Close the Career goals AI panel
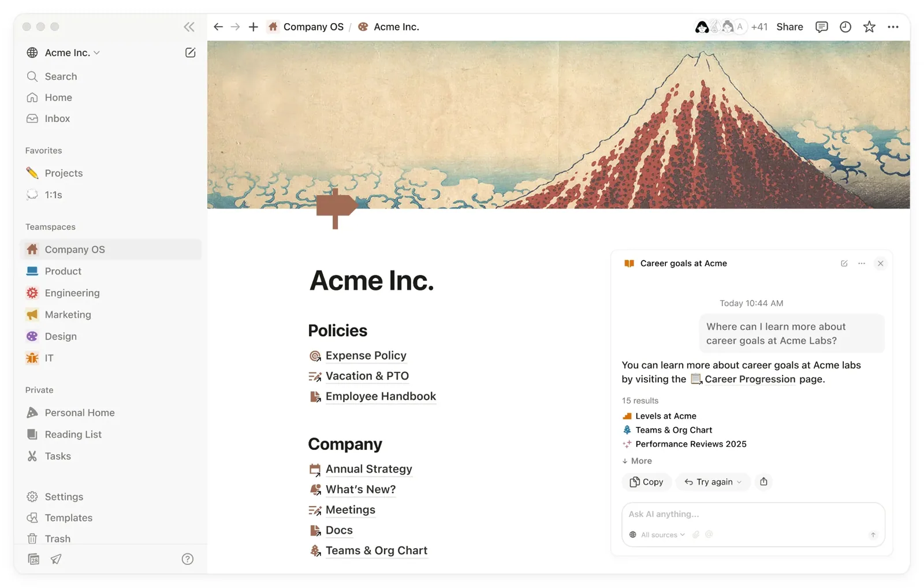924x588 pixels. tap(880, 263)
